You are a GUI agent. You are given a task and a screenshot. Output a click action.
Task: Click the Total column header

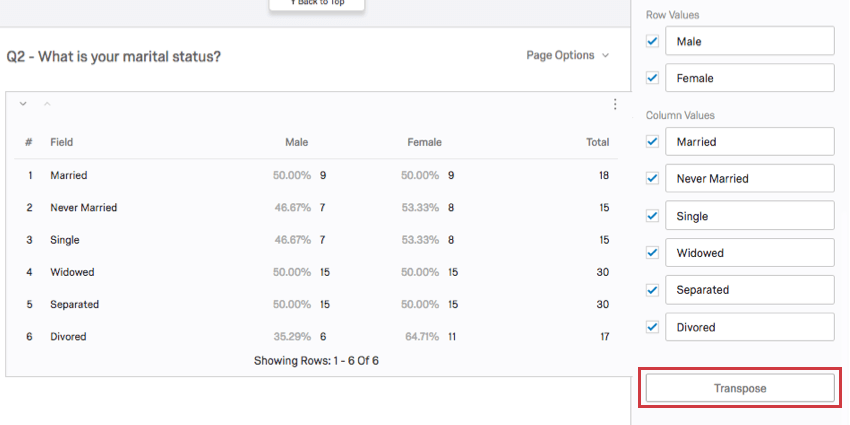coord(597,142)
